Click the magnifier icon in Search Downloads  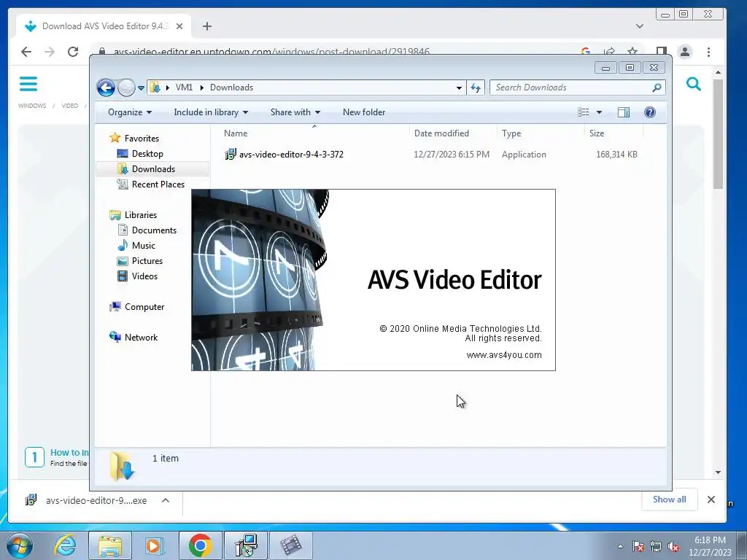[x=657, y=87]
